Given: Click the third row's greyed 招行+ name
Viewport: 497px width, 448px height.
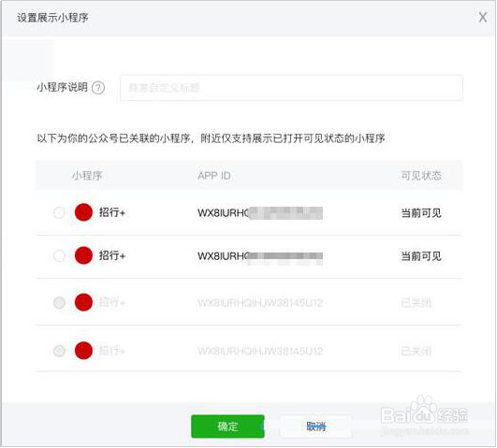Looking at the screenshot, I should point(112,303).
